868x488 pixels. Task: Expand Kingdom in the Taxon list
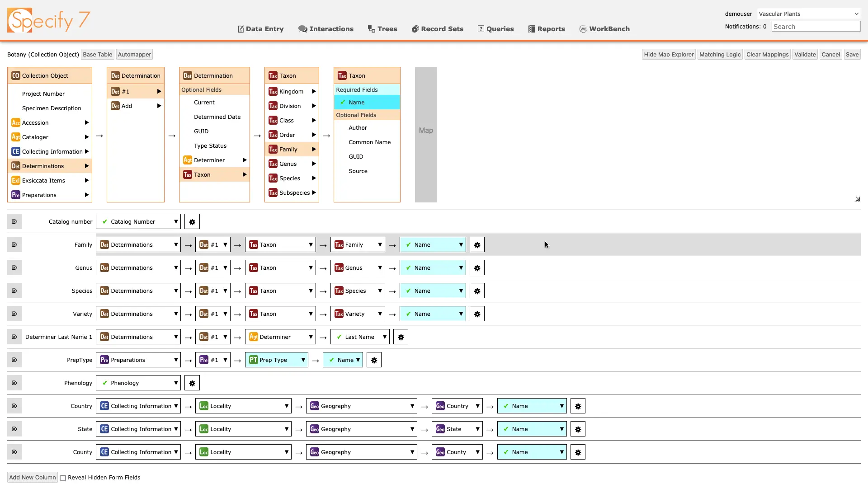(292, 92)
